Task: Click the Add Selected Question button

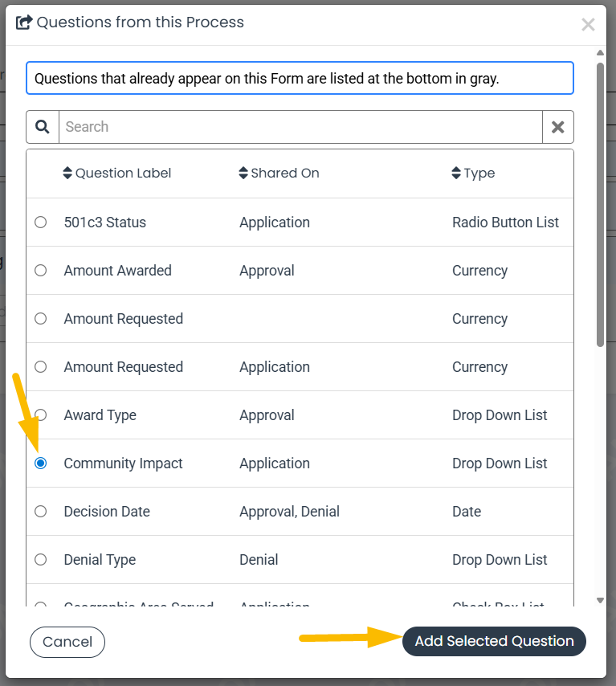Action: (x=494, y=641)
